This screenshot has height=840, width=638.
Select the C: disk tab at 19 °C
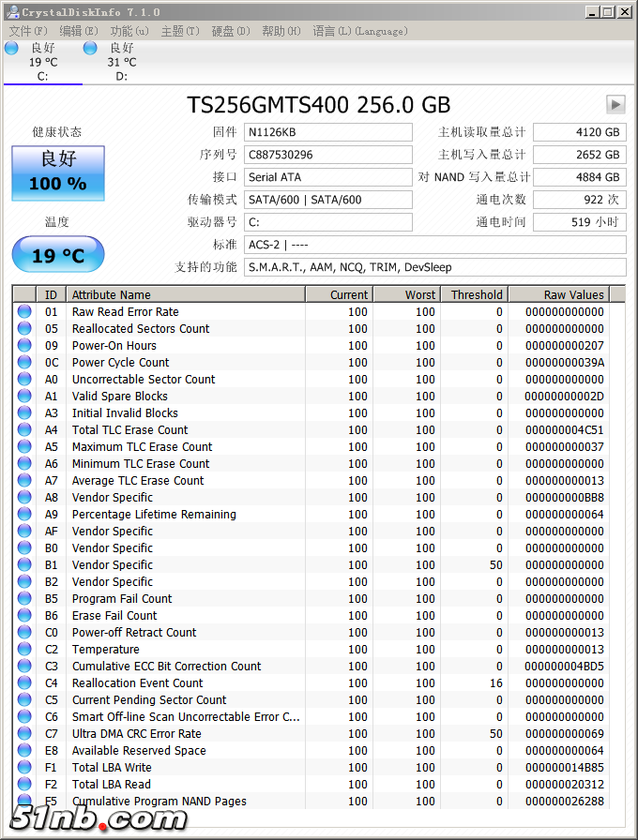tap(43, 62)
